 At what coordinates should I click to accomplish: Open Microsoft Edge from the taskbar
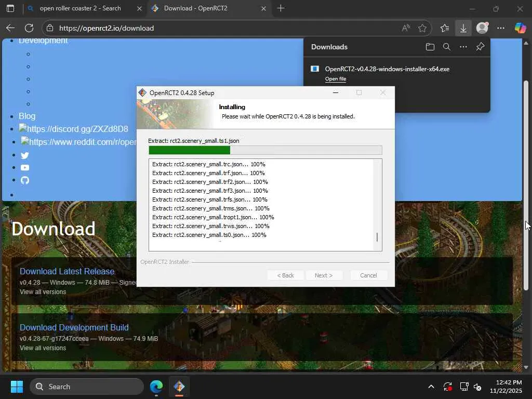coord(156,387)
